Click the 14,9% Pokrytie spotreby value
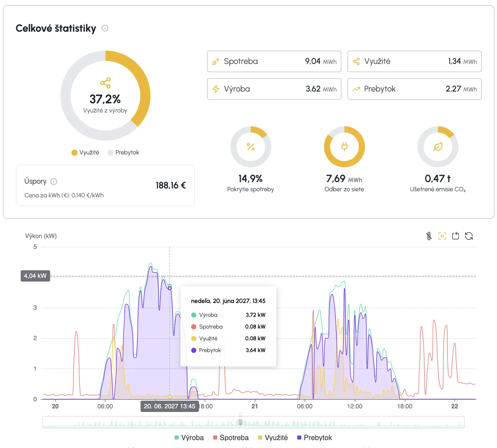This screenshot has width=497, height=448. (x=250, y=179)
